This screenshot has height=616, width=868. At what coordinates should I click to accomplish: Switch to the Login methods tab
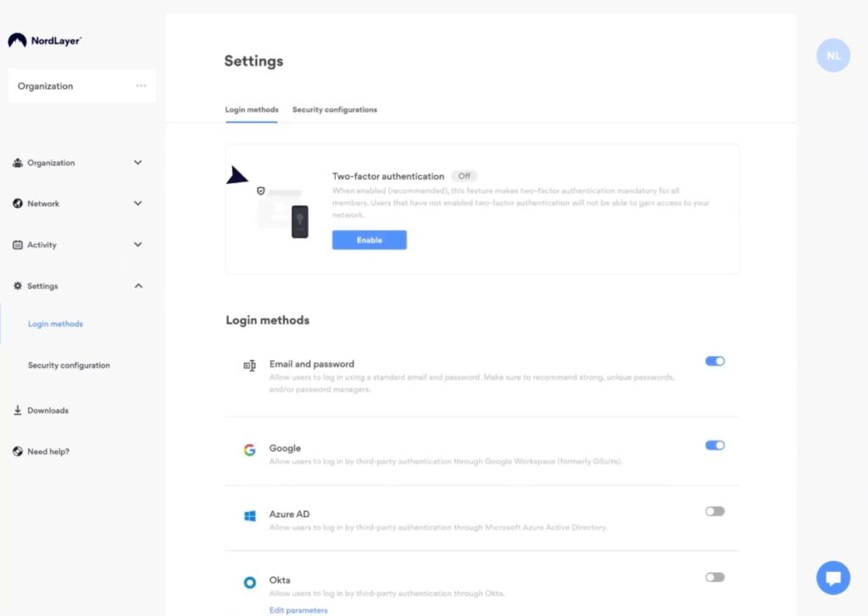click(x=251, y=109)
